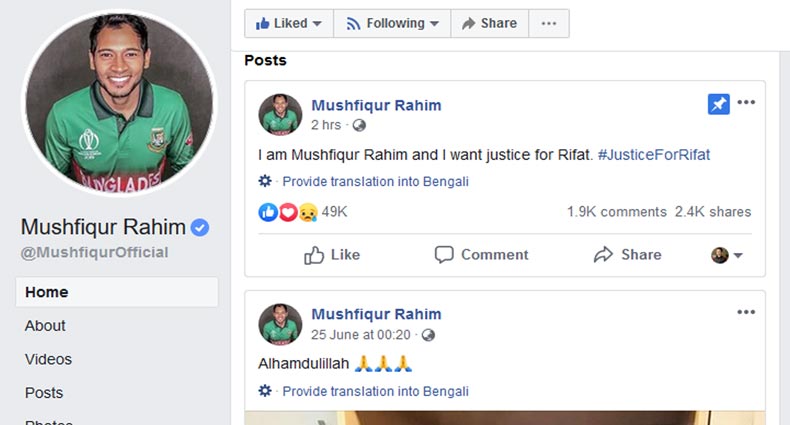This screenshot has width=790, height=425.
Task: Click the verified badge beside the page name
Action: click(x=200, y=227)
